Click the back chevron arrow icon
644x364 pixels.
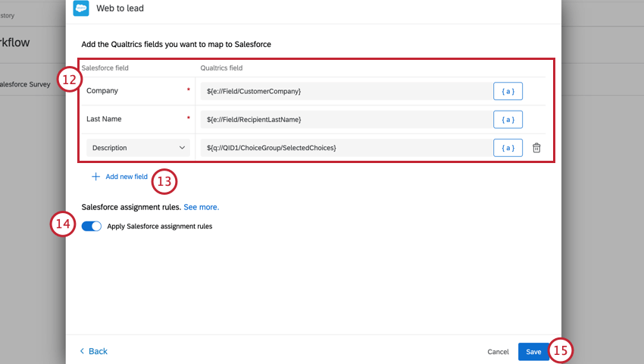click(82, 351)
